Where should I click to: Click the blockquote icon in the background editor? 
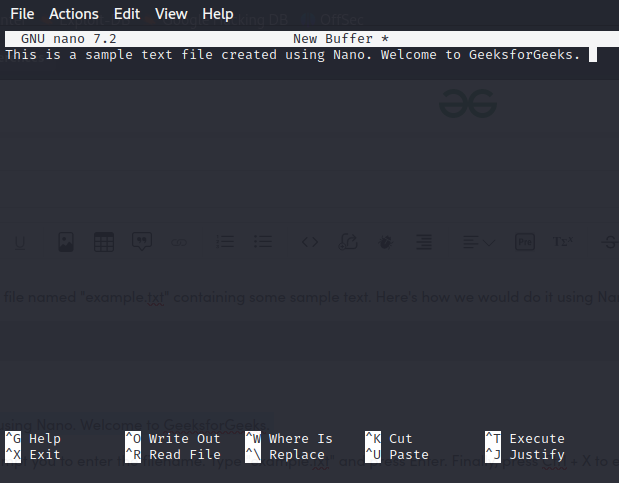[142, 241]
